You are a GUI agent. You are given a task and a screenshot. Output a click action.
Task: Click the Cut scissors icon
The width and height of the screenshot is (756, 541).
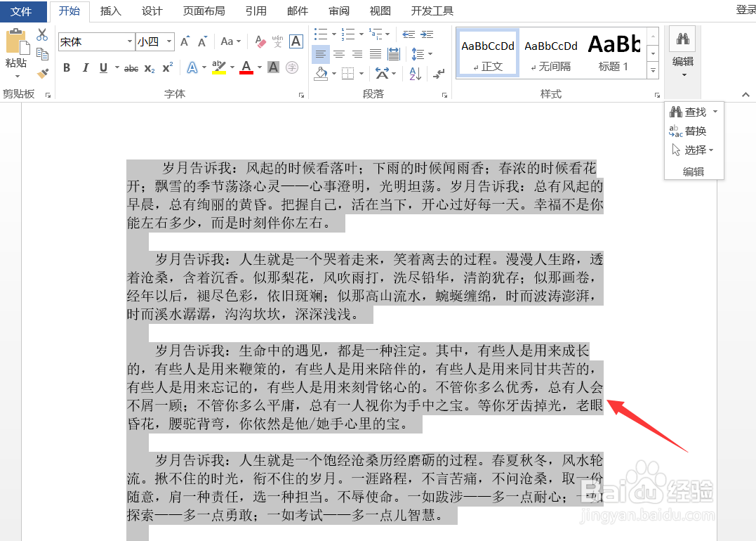tap(42, 34)
